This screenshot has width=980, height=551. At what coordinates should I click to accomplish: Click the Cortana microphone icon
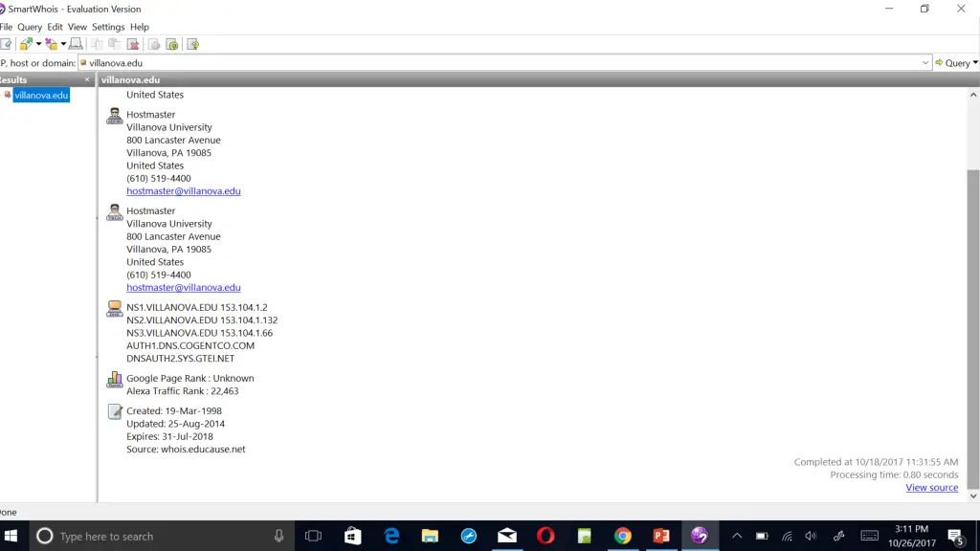[278, 536]
